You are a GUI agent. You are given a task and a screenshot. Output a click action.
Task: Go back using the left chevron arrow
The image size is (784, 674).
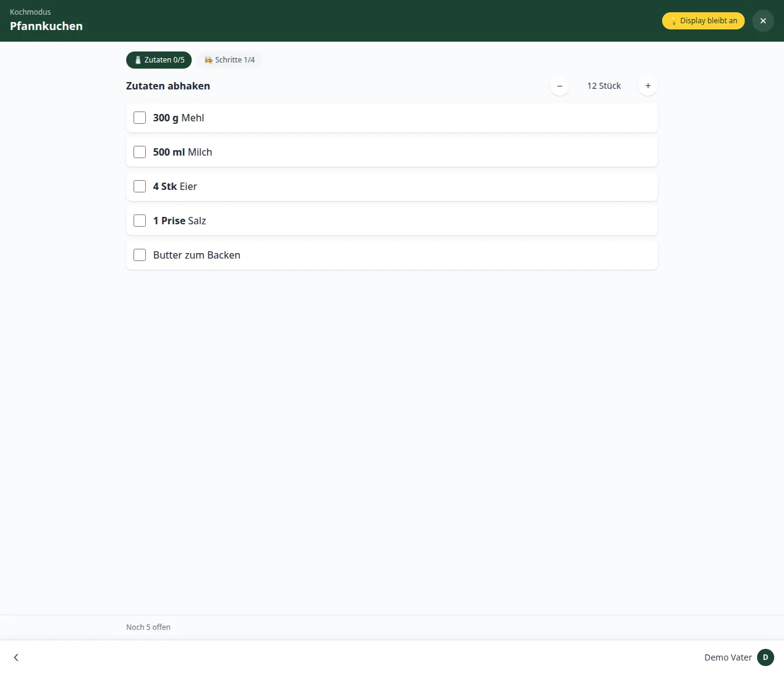point(16,657)
